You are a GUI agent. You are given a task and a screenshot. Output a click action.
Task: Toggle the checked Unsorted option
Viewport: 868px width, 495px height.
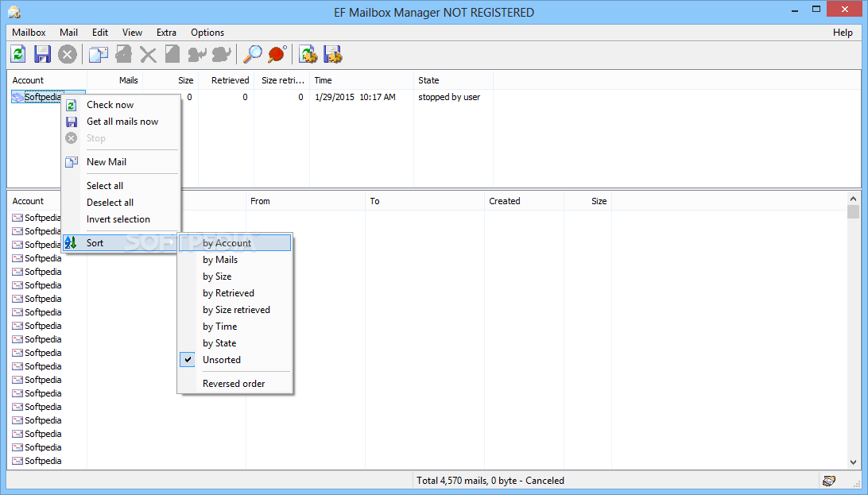click(234, 359)
